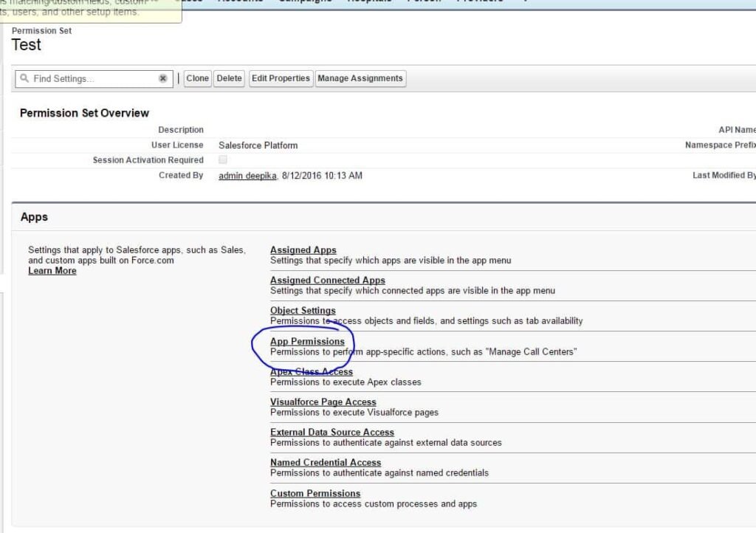Open Visualforce Page Access

pyautogui.click(x=323, y=402)
